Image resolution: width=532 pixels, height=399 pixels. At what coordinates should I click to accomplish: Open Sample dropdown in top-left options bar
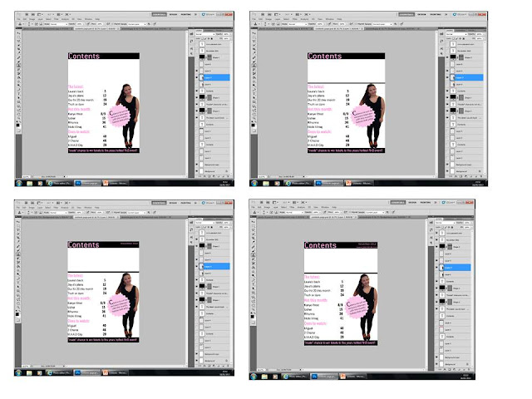pyautogui.click(x=136, y=24)
